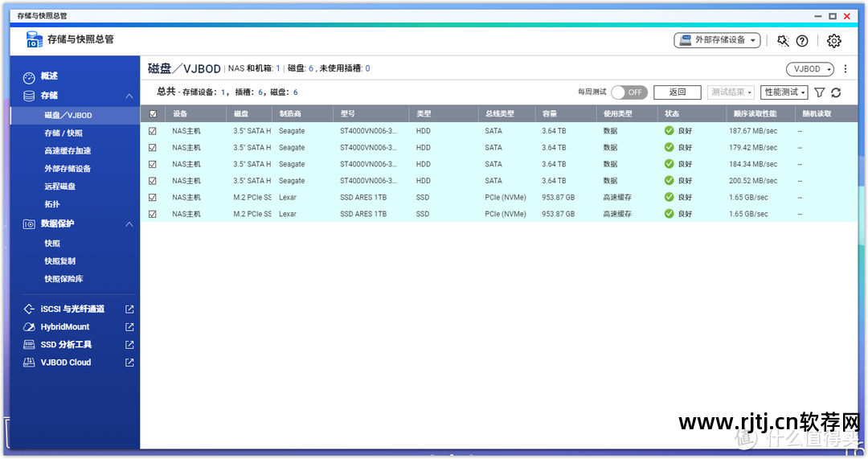
Task: Open the three-dot more options menu
Action: click(845, 68)
